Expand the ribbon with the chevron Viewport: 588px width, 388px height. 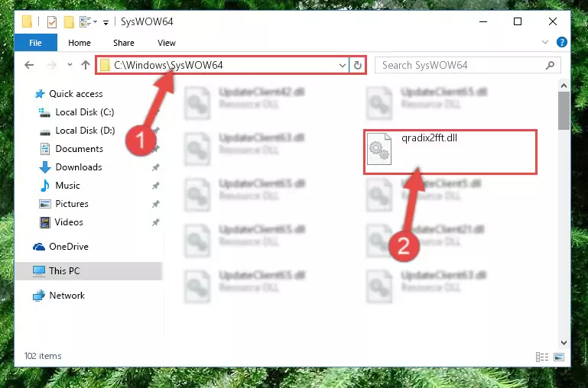pos(545,42)
